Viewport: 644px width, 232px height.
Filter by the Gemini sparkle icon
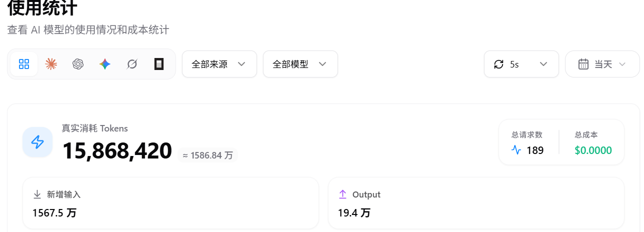pos(105,64)
